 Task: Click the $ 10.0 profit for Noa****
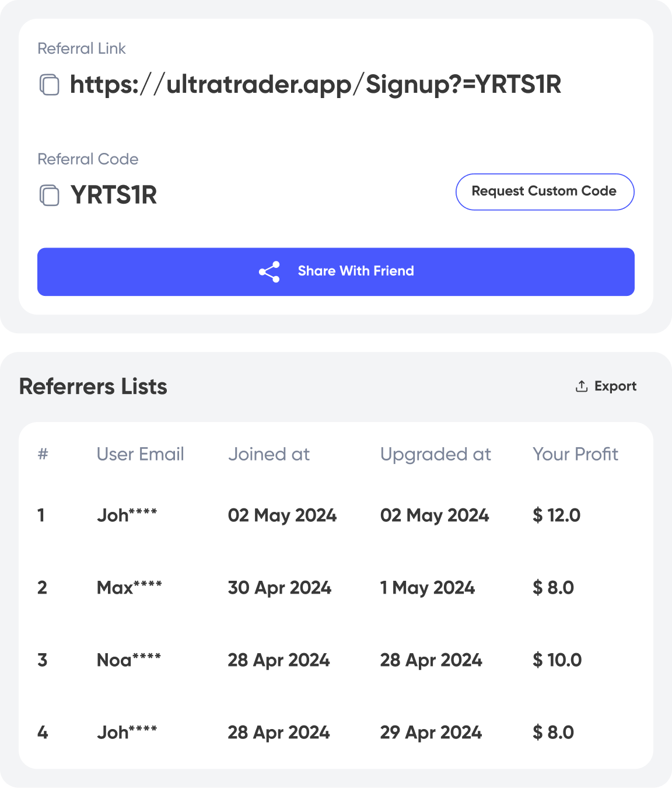coord(557,660)
